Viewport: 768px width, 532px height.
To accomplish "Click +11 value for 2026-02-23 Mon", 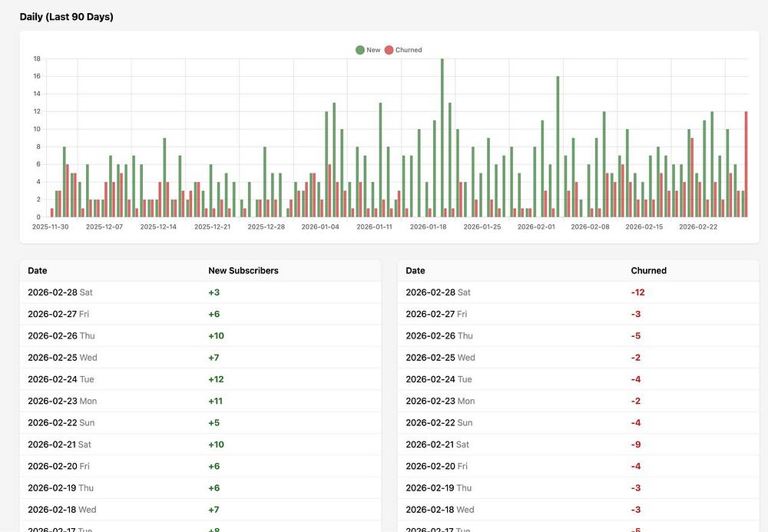I will [216, 401].
